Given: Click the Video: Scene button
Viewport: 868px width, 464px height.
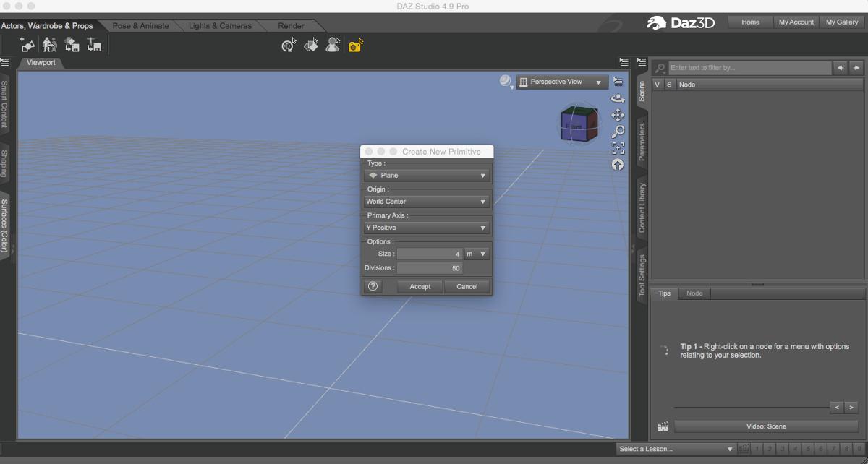Looking at the screenshot, I should click(766, 426).
